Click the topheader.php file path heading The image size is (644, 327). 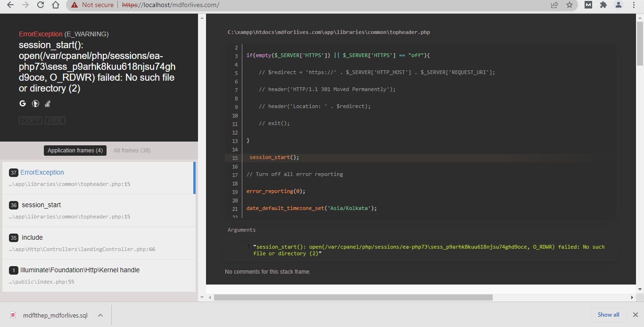pos(329,33)
